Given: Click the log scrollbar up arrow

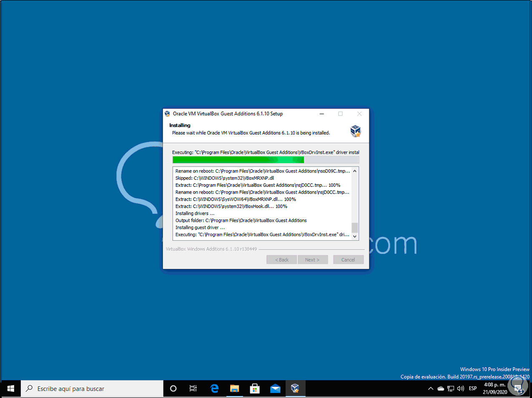Looking at the screenshot, I should tap(355, 171).
